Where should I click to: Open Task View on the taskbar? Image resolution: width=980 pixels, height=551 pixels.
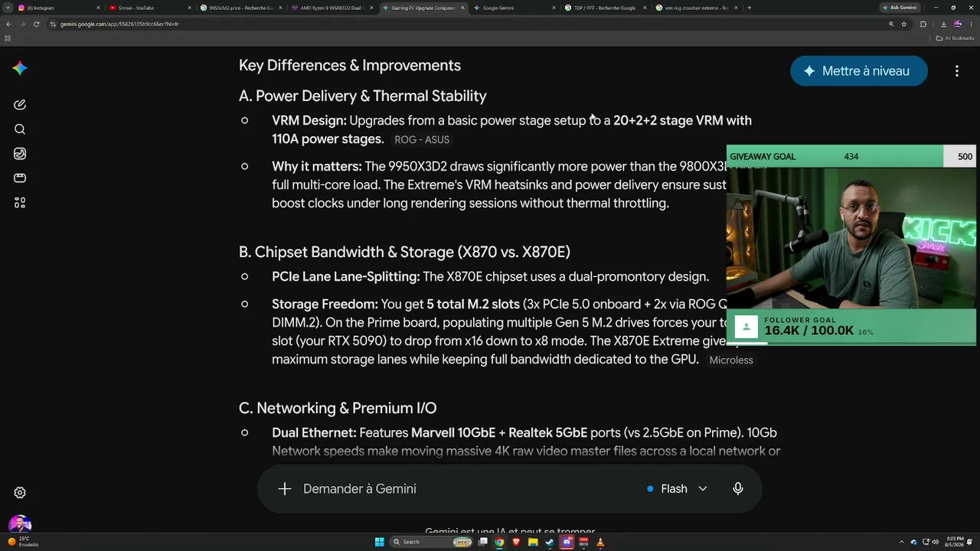click(x=482, y=542)
